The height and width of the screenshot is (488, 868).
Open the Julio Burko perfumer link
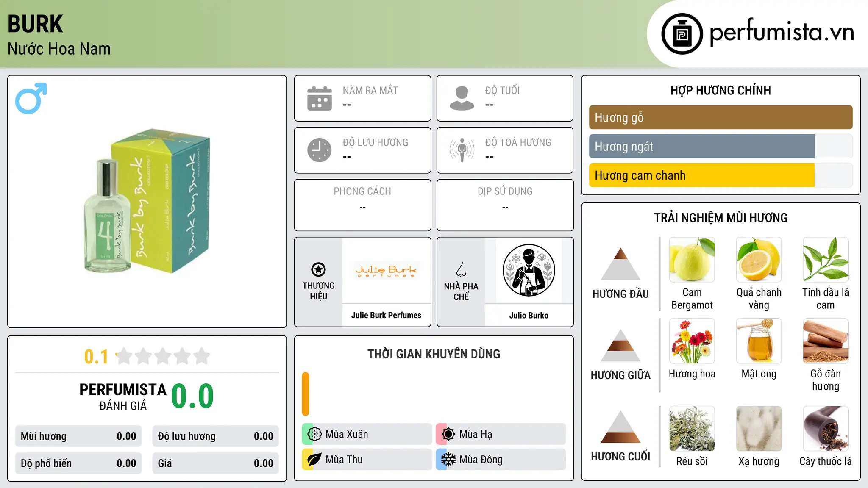tap(529, 315)
